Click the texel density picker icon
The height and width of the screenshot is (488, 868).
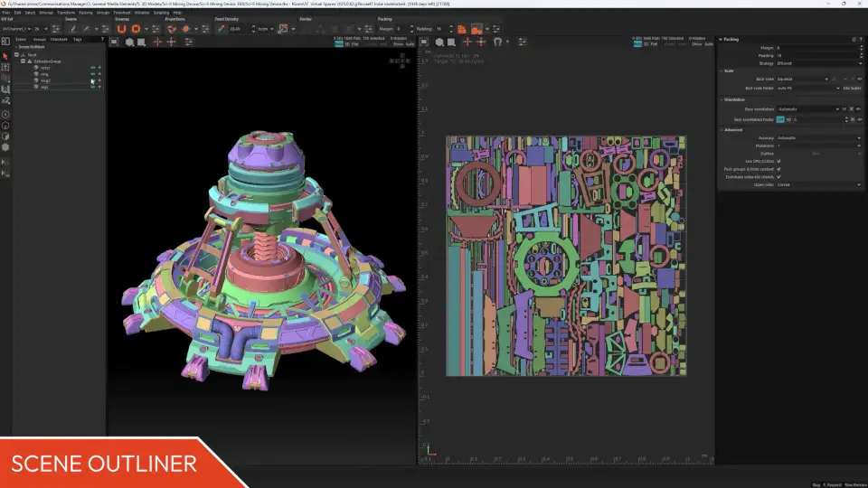pos(222,29)
